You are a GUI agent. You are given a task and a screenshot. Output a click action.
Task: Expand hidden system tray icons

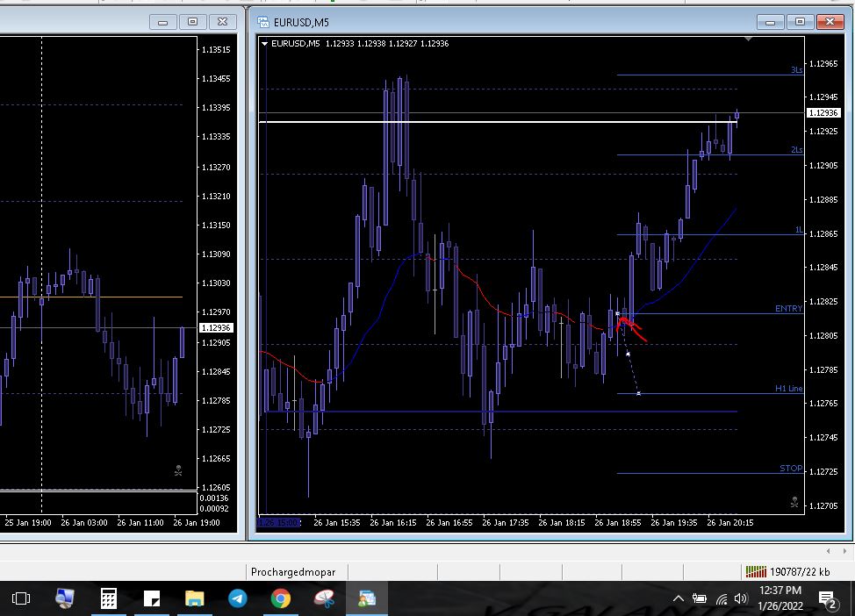(x=678, y=599)
